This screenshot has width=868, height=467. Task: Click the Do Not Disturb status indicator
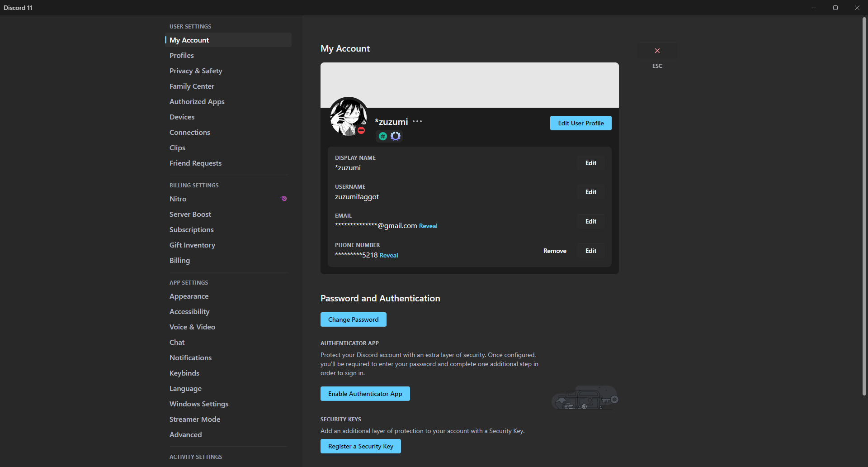coord(361,130)
